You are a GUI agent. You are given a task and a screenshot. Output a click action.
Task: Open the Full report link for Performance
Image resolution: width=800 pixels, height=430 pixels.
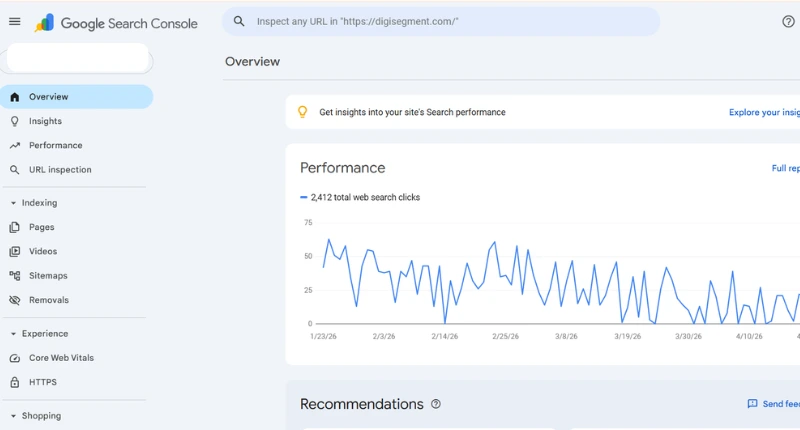[x=785, y=169]
